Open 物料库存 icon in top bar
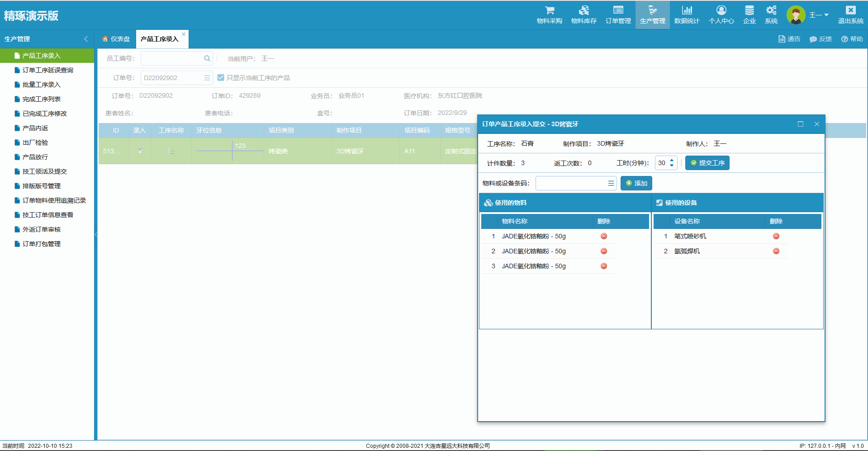The image size is (868, 451). [583, 10]
